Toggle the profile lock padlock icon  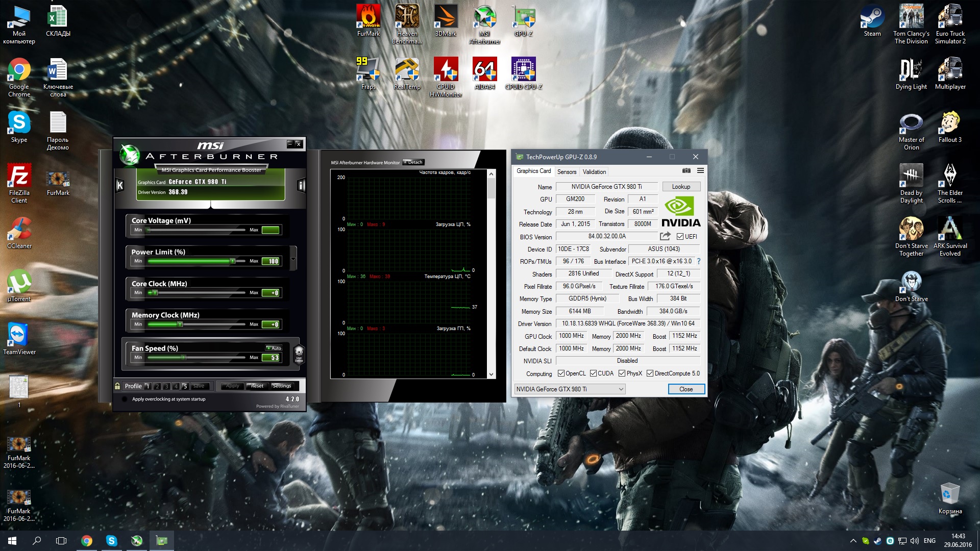(118, 386)
